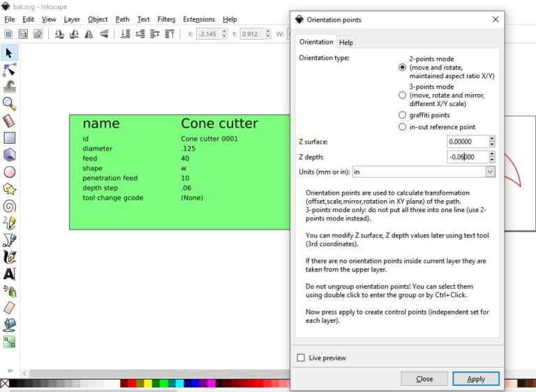Open the Layer menu

72,19
